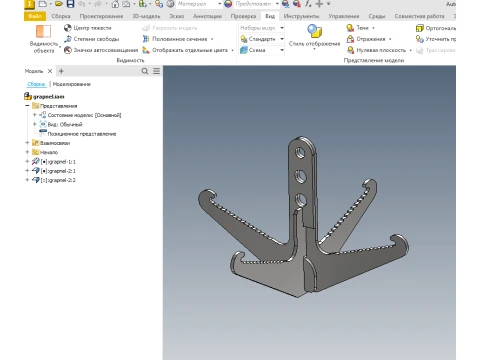
Task: Add a browser panel with the plus icon
Action: pos(61,71)
